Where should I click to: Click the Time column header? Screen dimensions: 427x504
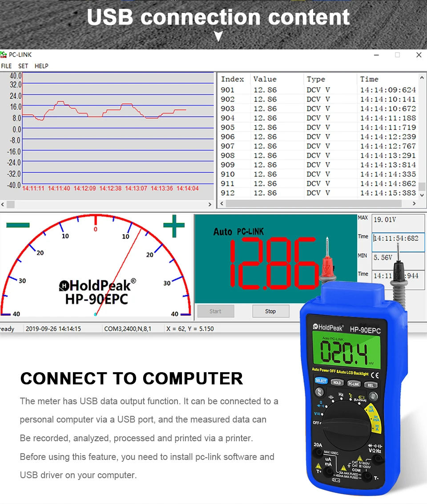point(369,79)
